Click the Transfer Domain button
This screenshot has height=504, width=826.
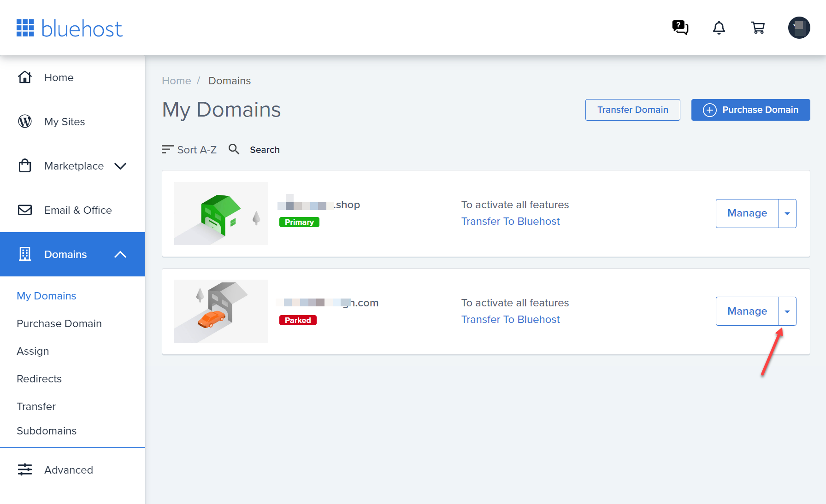click(x=633, y=110)
